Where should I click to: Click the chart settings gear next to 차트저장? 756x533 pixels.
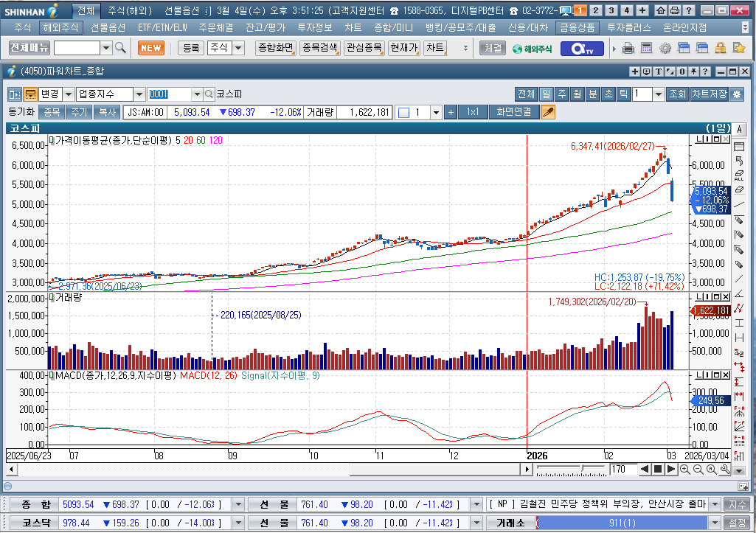click(x=737, y=94)
